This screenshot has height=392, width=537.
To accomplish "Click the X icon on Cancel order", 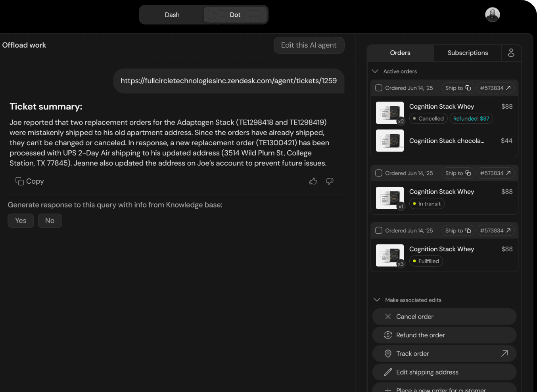I will [x=388, y=317].
